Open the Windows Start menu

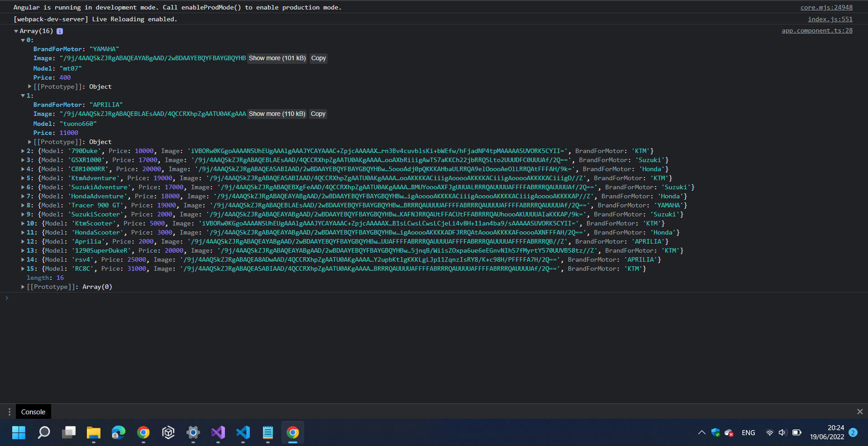19,432
